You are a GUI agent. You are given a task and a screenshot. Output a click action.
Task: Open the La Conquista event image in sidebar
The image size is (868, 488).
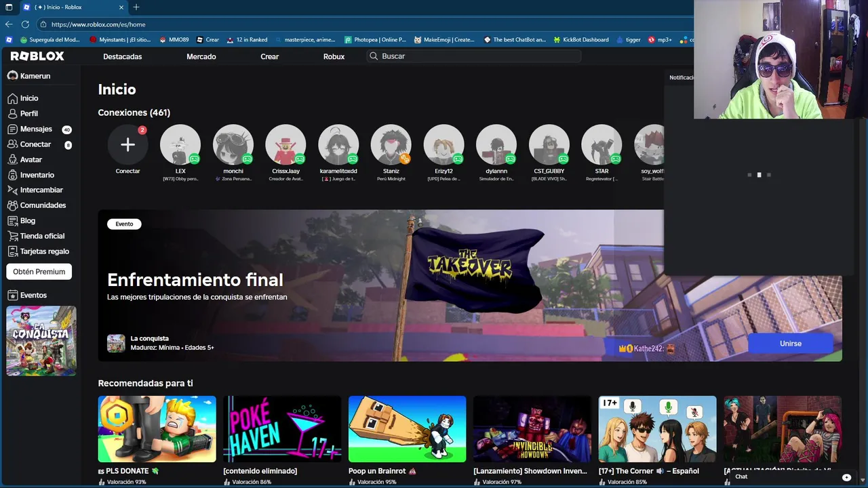[41, 341]
